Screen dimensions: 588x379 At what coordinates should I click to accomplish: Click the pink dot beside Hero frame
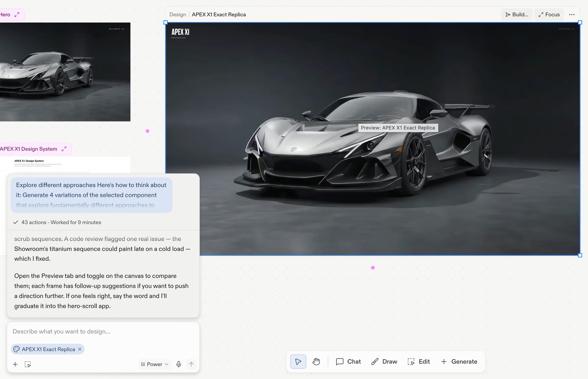coord(148,131)
